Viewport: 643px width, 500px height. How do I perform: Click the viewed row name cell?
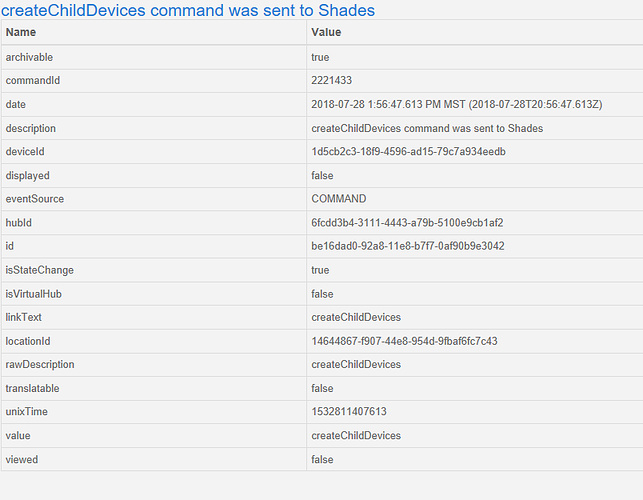pos(22,459)
